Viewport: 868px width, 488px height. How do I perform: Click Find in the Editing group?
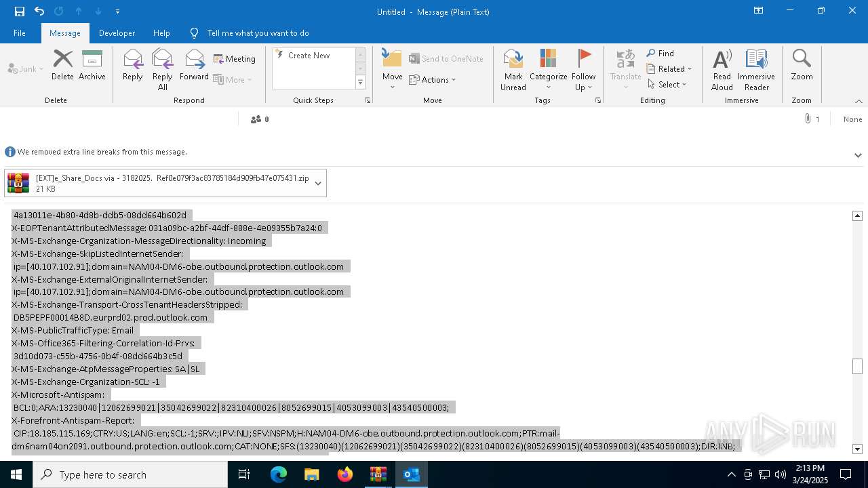[660, 53]
